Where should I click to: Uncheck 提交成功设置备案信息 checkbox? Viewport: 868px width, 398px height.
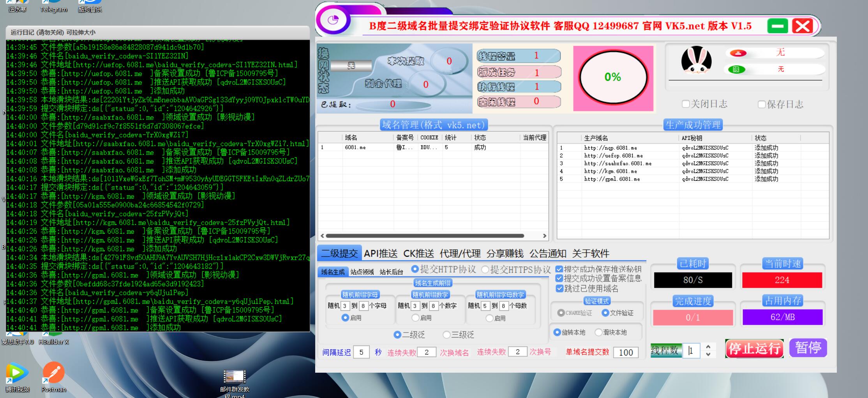[x=559, y=278]
